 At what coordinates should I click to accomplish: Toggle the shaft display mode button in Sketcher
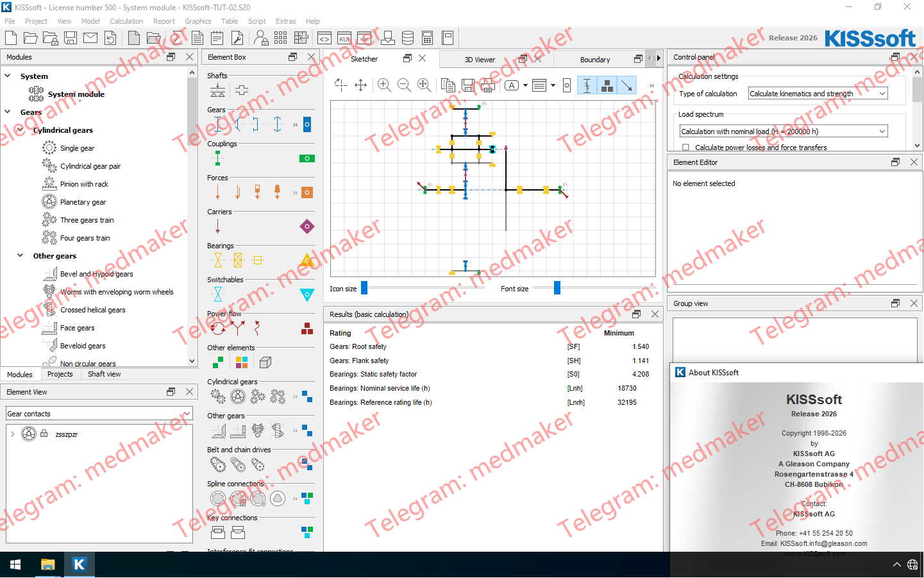pyautogui.click(x=587, y=85)
